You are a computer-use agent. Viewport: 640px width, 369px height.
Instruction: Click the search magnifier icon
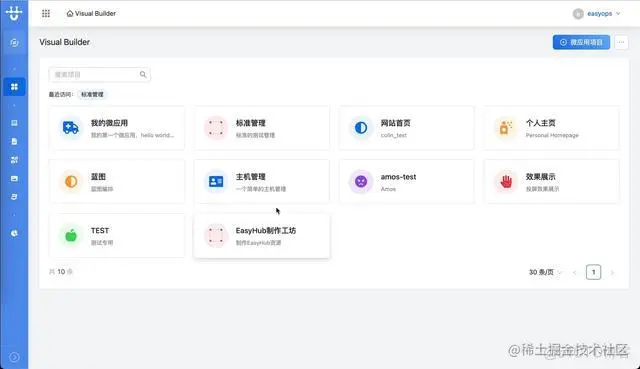pyautogui.click(x=143, y=74)
